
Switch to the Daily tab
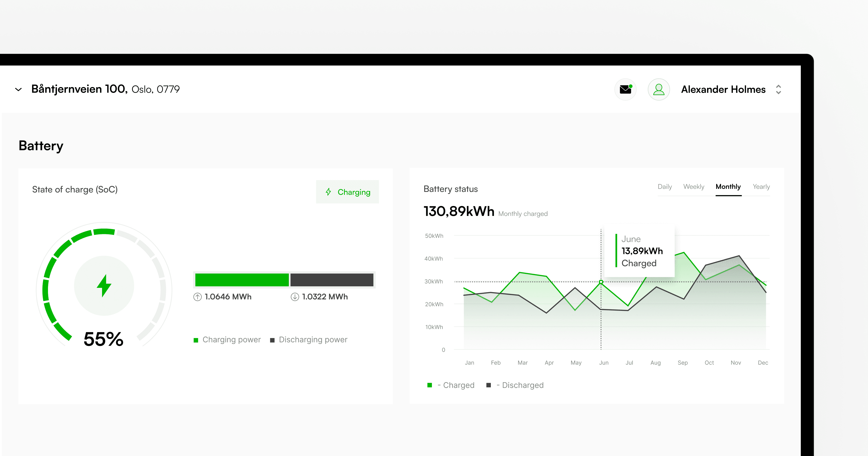[664, 187]
